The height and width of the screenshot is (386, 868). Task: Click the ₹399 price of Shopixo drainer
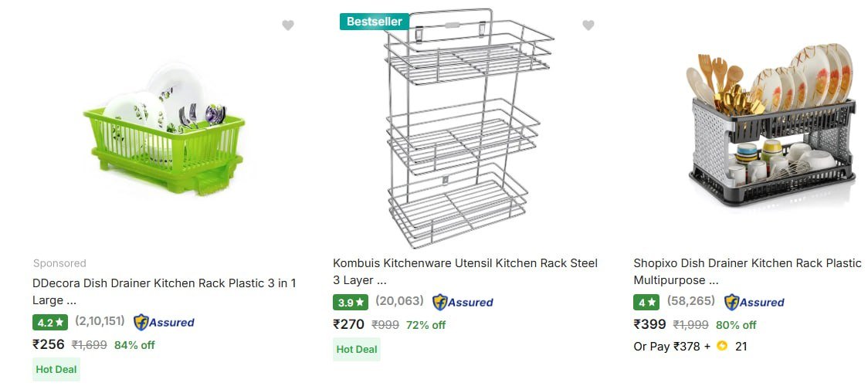point(650,324)
